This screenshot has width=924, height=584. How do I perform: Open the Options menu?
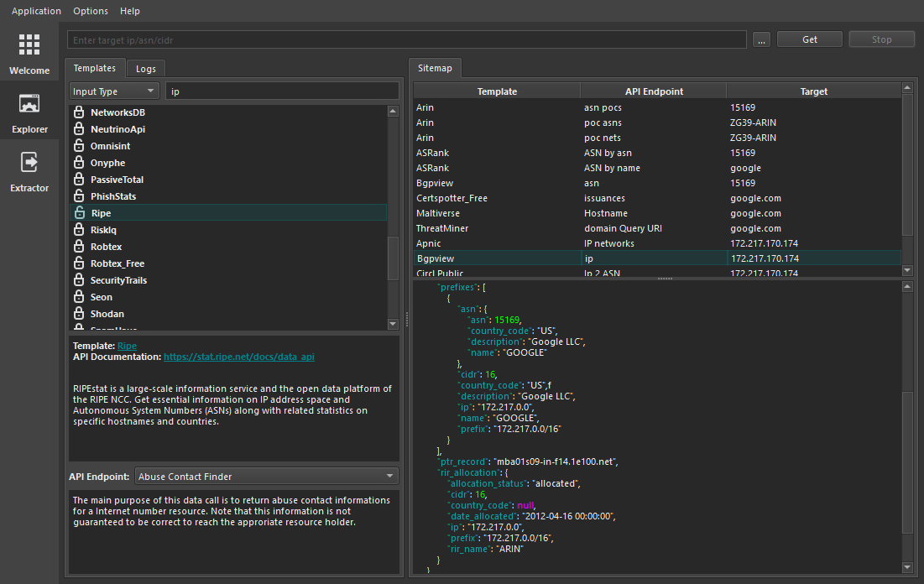click(x=91, y=11)
